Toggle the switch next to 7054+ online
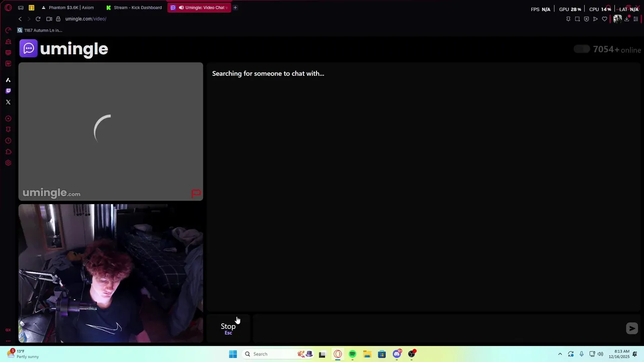The width and height of the screenshot is (644, 362). click(x=582, y=49)
